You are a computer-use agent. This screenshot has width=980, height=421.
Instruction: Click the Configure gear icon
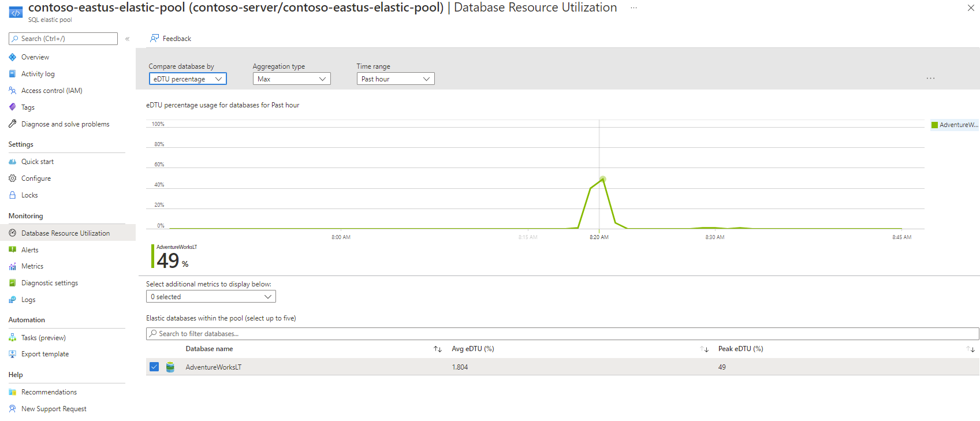pos(13,178)
